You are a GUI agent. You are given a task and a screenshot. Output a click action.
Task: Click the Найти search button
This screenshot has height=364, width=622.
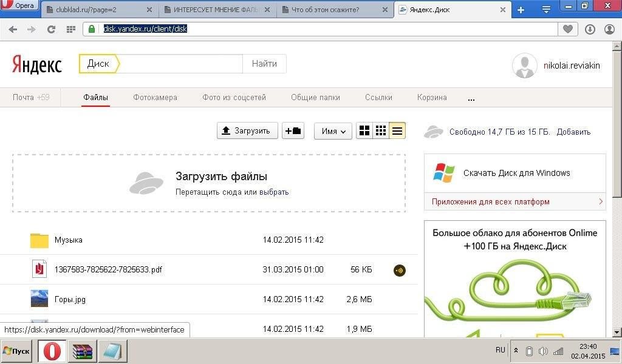point(264,64)
